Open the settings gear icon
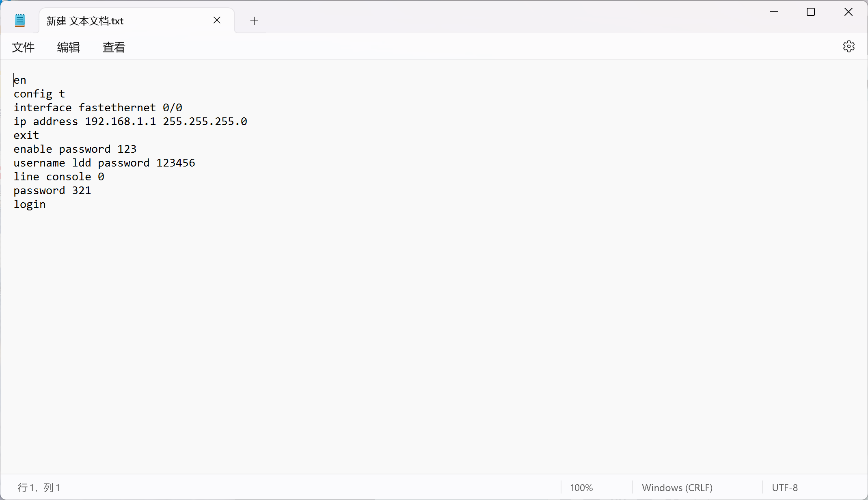Viewport: 868px width, 500px height. tap(849, 47)
